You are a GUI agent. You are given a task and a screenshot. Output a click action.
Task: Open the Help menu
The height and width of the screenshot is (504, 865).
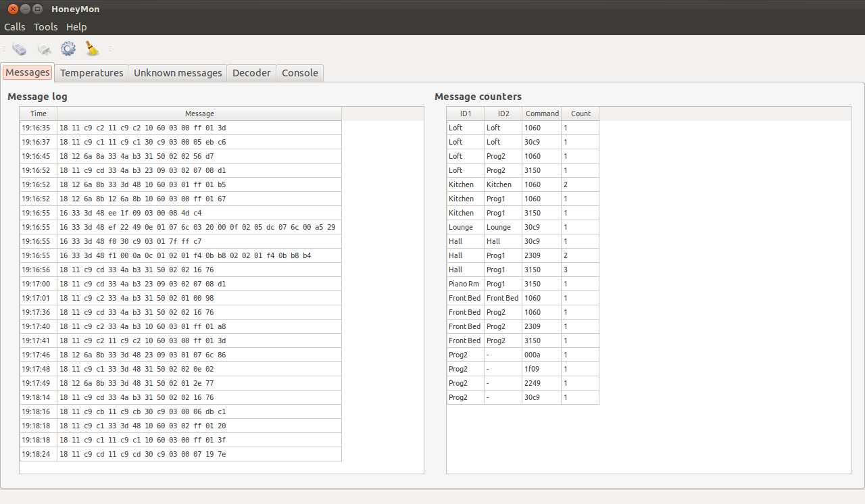pos(76,27)
